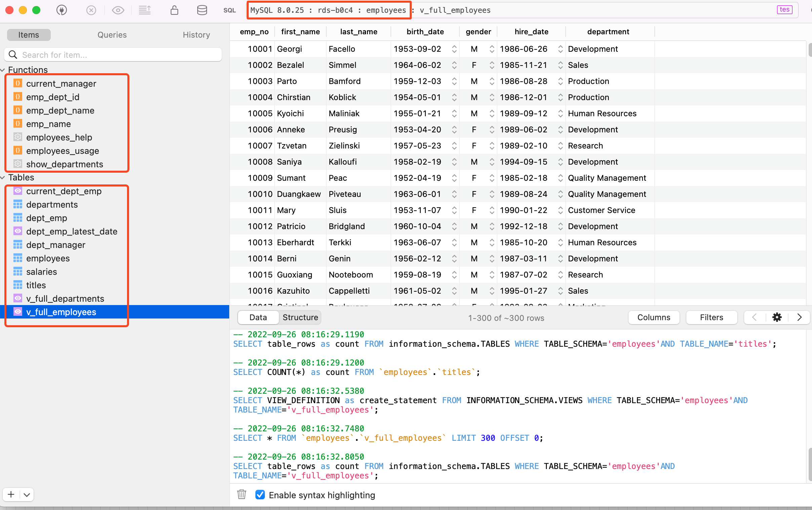Image resolution: width=812 pixels, height=510 pixels.
Task: Sort by department column header
Action: (x=608, y=32)
